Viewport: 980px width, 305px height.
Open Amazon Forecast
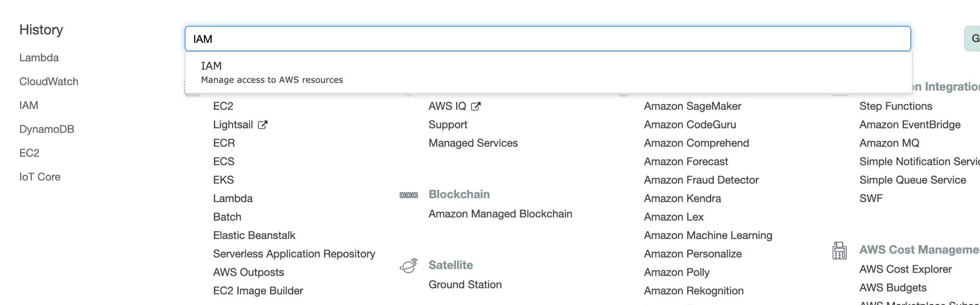(686, 162)
